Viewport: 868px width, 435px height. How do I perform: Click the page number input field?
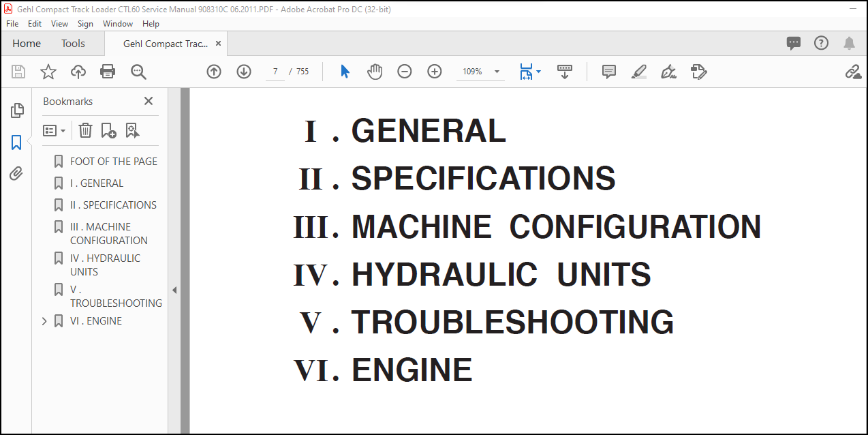275,72
